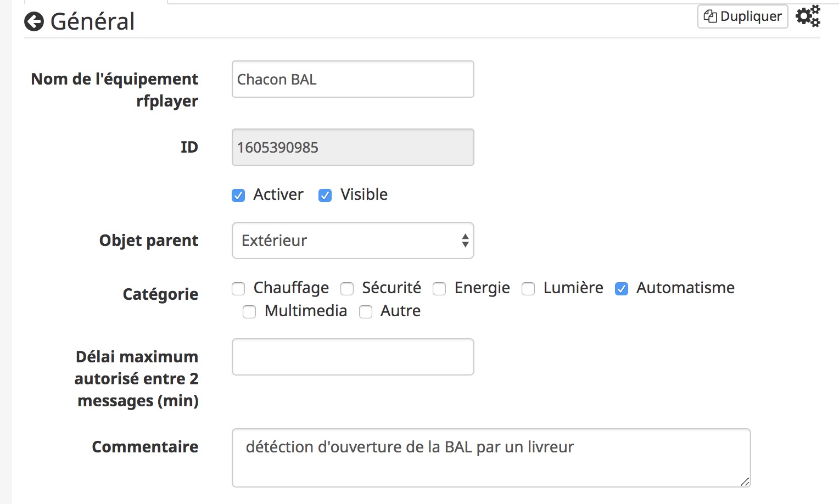Uncheck the Activer checkbox
This screenshot has width=839, height=504.
point(238,195)
